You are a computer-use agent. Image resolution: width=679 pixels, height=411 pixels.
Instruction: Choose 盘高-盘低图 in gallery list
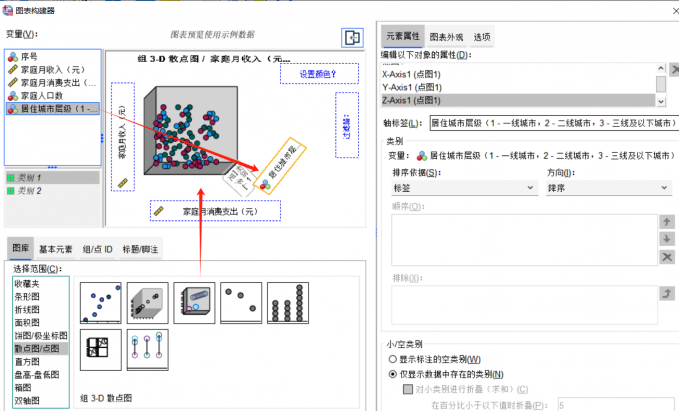pos(41,375)
